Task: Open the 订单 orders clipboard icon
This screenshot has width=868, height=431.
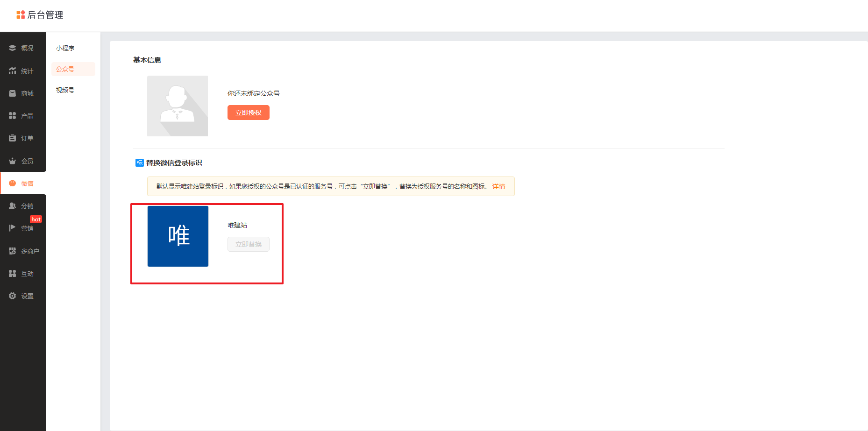Action: [13, 138]
